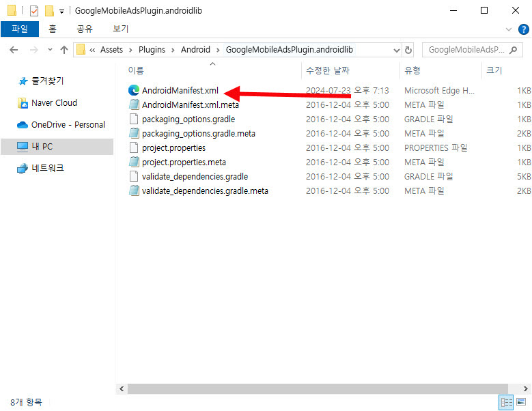Expand hidden breadcrumb path chevrons
Viewport: 532px width, 411px height.
click(x=92, y=51)
